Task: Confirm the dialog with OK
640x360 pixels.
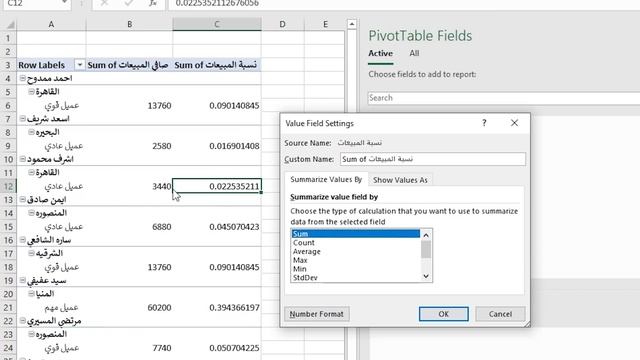Action: pyautogui.click(x=444, y=314)
